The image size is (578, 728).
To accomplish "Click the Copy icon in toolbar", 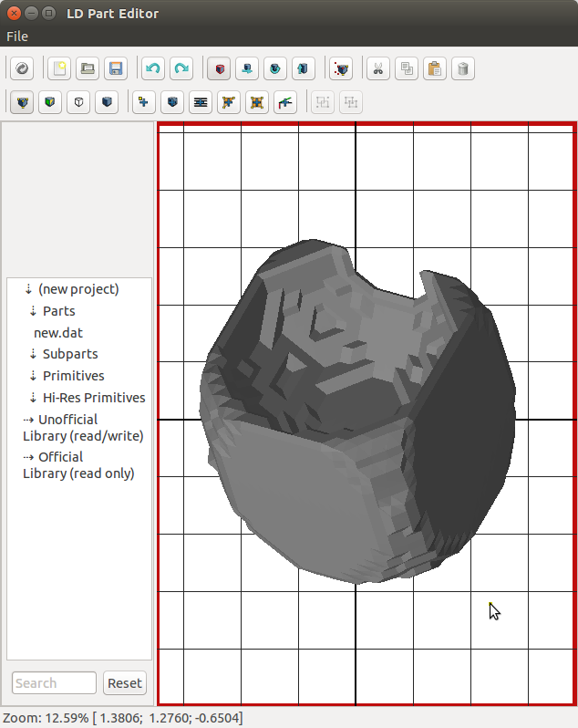I will point(406,68).
